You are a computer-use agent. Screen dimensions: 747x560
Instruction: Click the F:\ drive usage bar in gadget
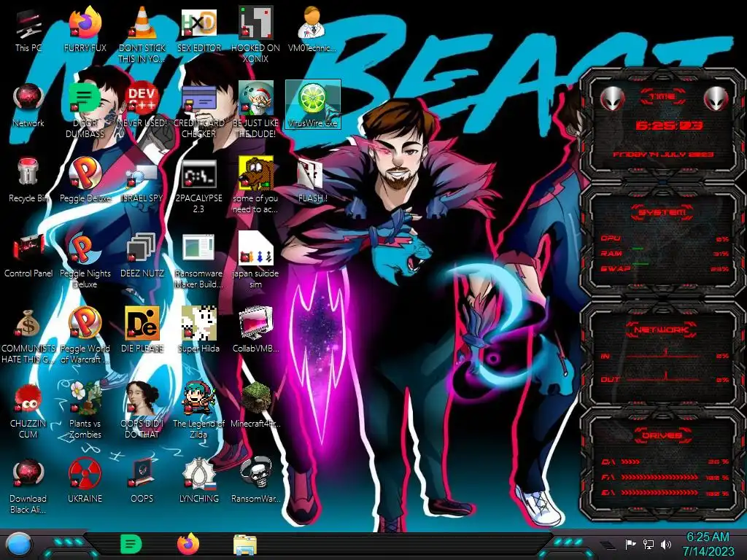tap(665, 477)
